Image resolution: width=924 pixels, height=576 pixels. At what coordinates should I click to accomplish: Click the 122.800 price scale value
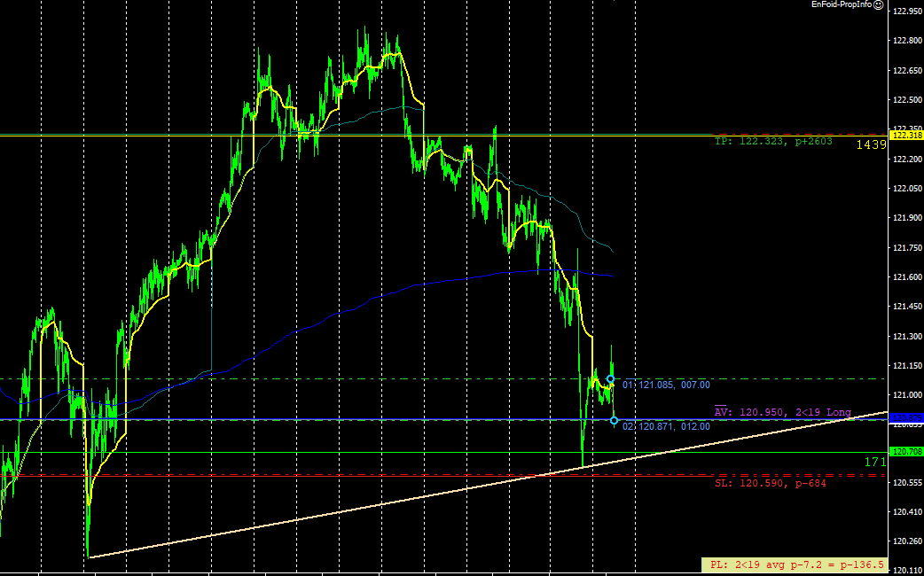[x=908, y=41]
